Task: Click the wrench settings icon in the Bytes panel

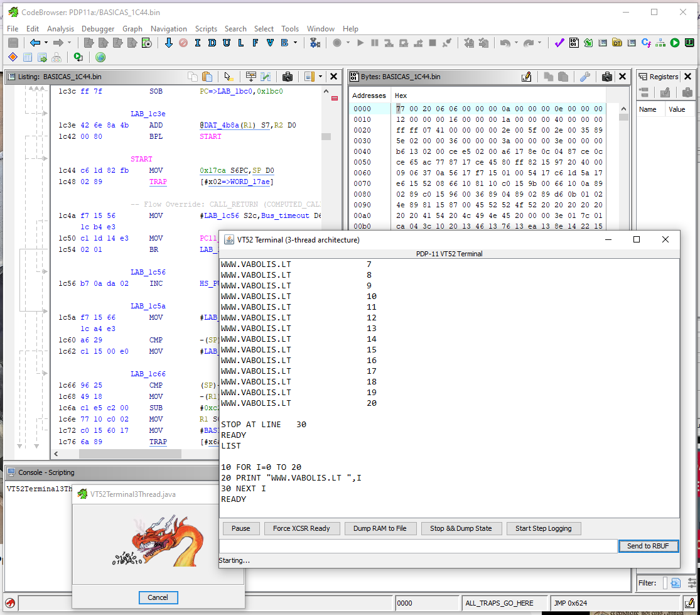Action: click(585, 77)
